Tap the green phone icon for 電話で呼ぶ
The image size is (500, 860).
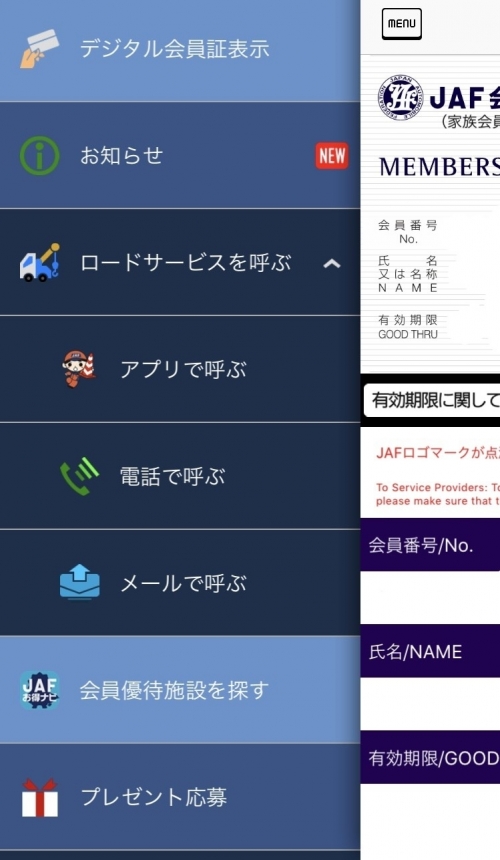point(79,476)
